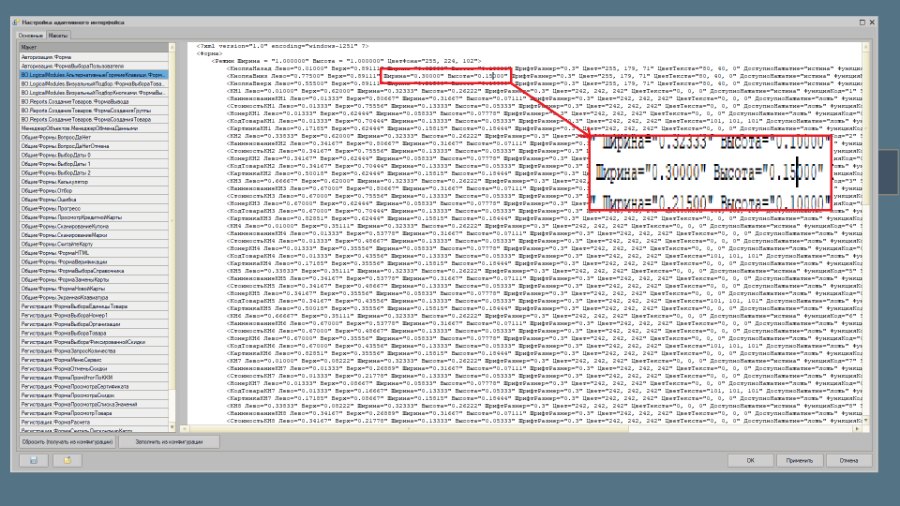Place cursor in XML line starting <?xml version
This screenshot has height=506, width=900.
282,46
